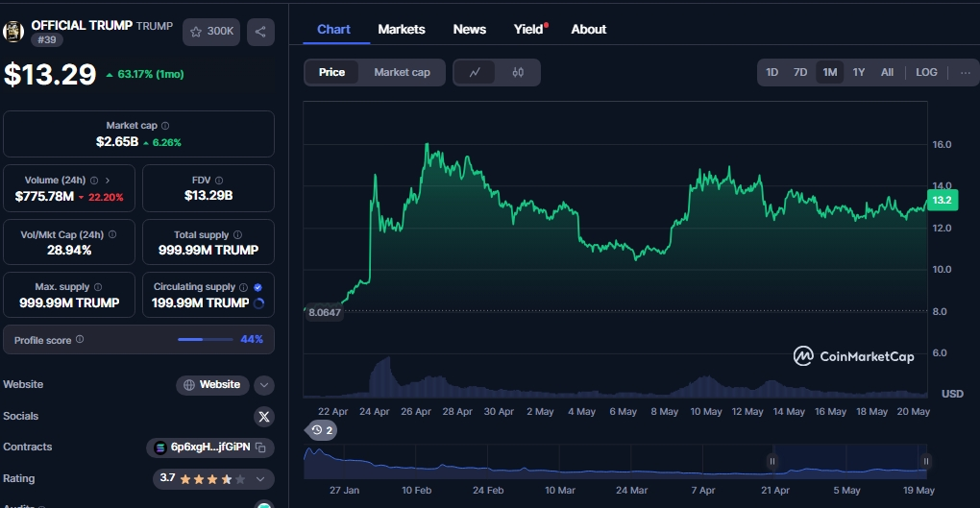The height and width of the screenshot is (508, 980).
Task: Toggle LOG scale on chart
Action: click(926, 72)
